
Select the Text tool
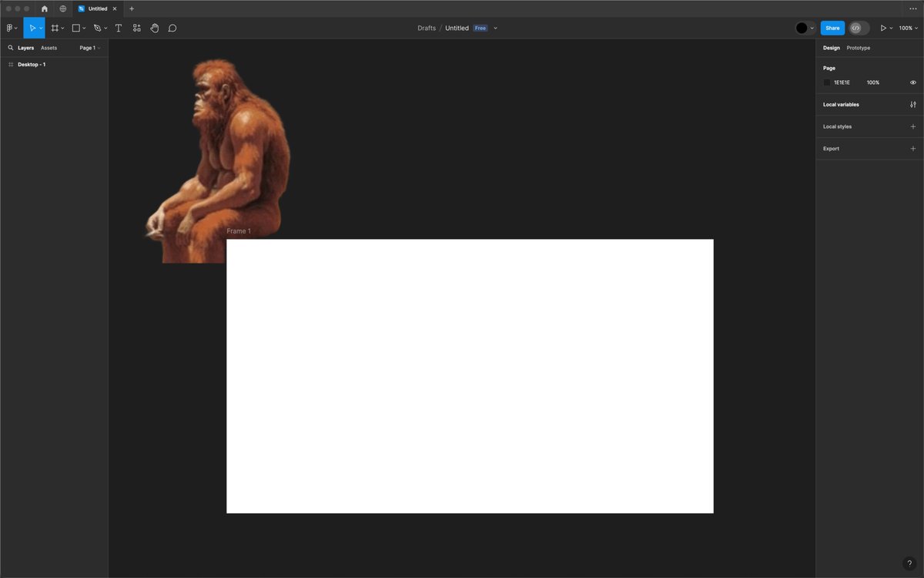pyautogui.click(x=119, y=28)
